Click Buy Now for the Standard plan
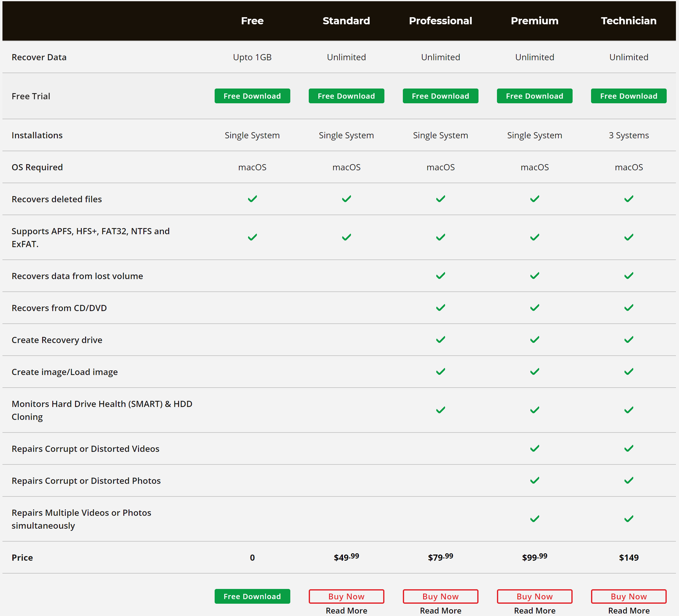This screenshot has height=616, width=679. pos(346,596)
